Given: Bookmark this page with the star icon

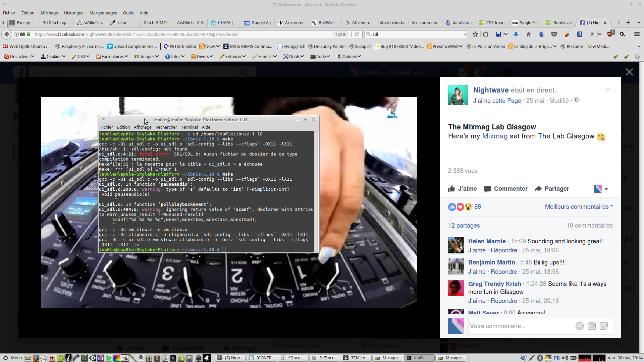Looking at the screenshot, I should click(475, 34).
